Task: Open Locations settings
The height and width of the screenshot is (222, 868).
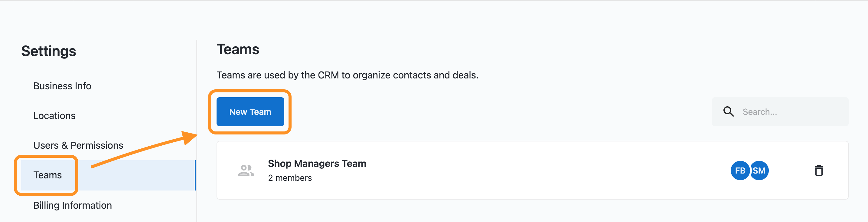Action: 54,116
